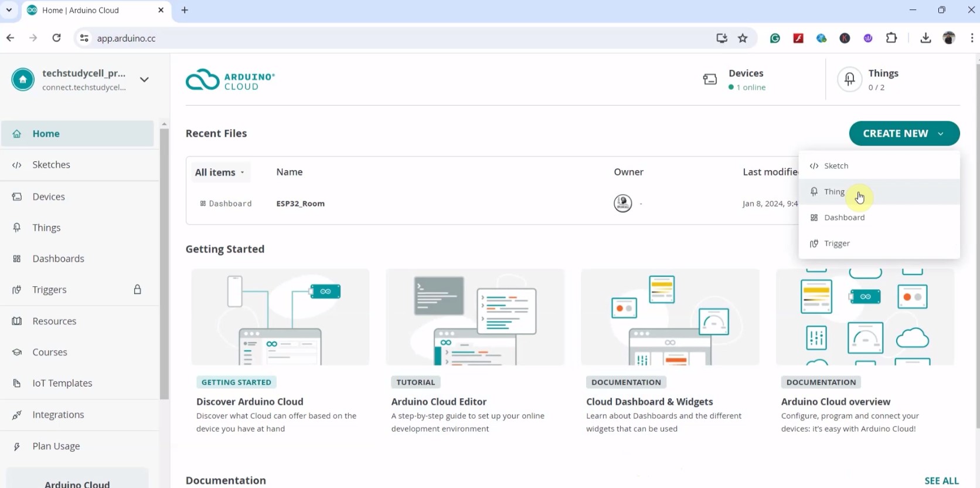
Task: Open Chrome downloads icon
Action: tap(925, 38)
